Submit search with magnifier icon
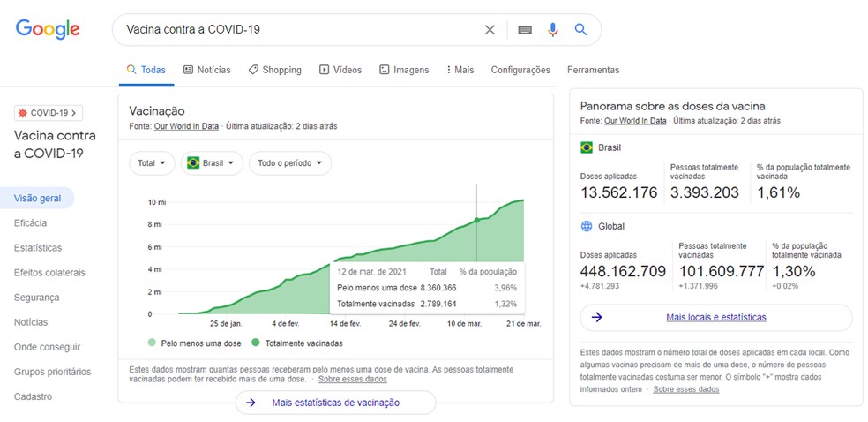This screenshot has height=422, width=868. coord(580,29)
